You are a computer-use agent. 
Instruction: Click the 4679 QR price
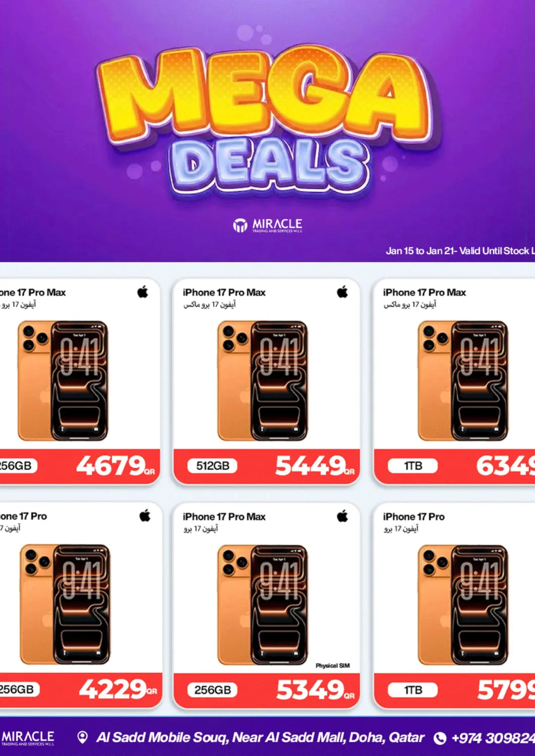[x=115, y=465]
